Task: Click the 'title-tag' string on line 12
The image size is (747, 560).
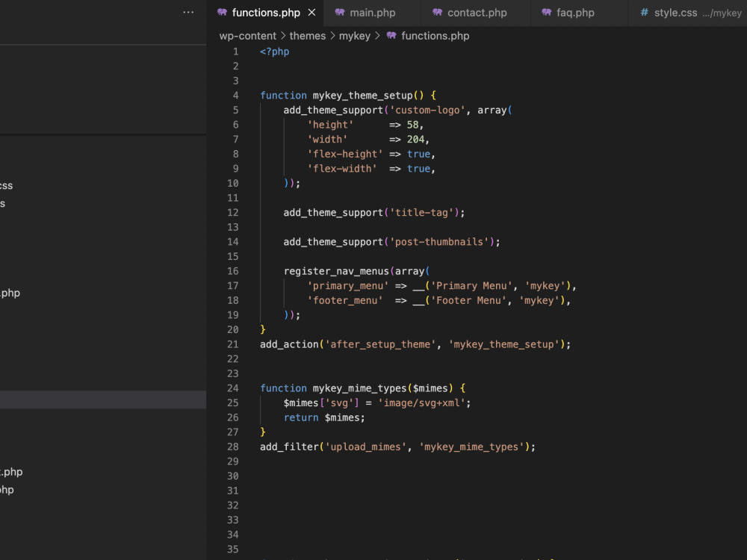Action: pyautogui.click(x=421, y=212)
